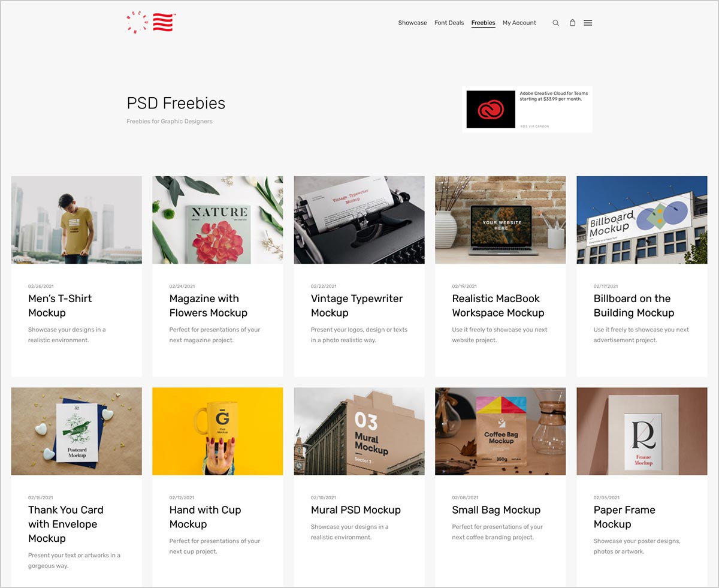The height and width of the screenshot is (588, 719).
Task: Open Billboard on the Building Mockup title
Action: (634, 306)
